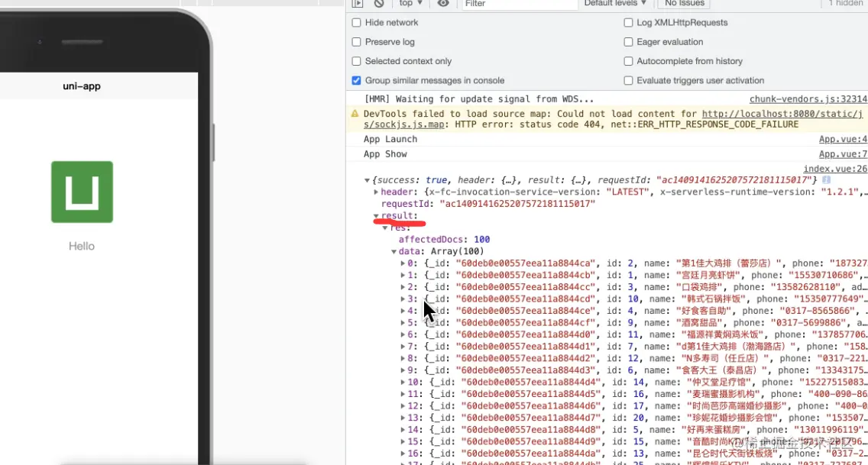Enable Evaluate triggers user activation checkbox
The width and height of the screenshot is (868, 465).
(x=628, y=81)
